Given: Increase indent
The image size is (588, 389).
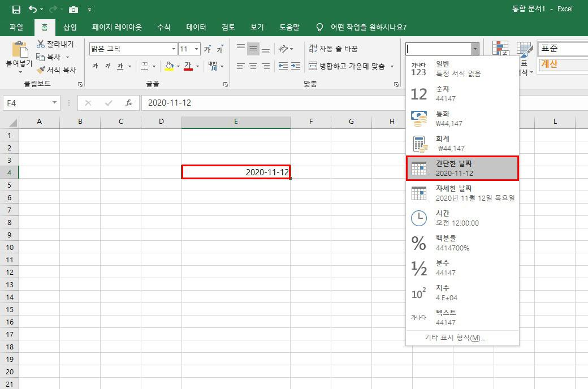Looking at the screenshot, I should click(296, 66).
